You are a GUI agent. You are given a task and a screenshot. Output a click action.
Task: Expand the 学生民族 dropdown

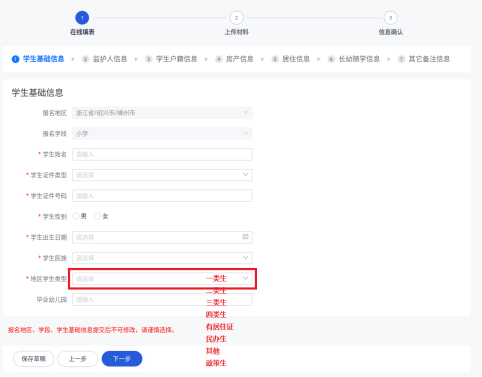[162, 258]
